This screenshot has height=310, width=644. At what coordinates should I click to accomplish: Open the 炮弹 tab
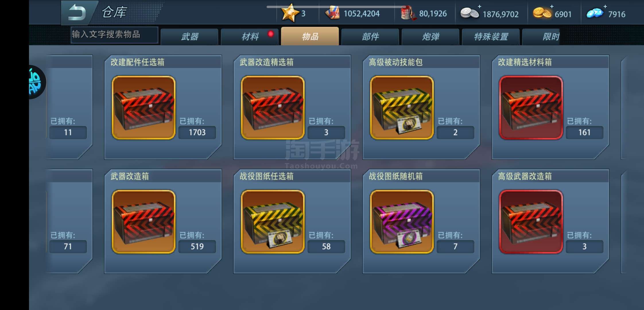pos(430,37)
